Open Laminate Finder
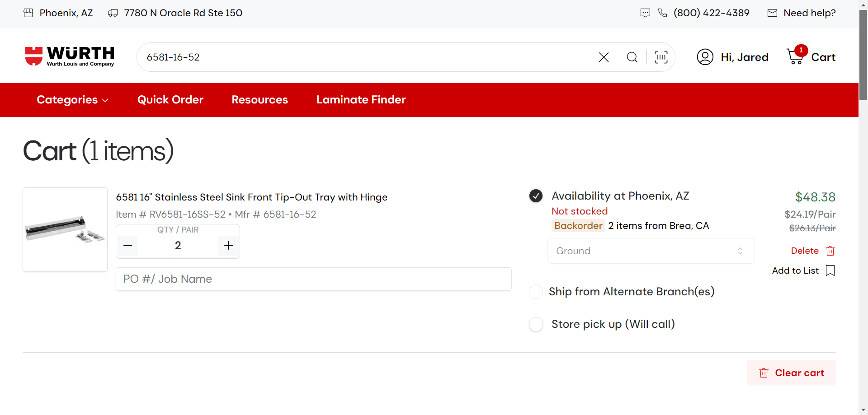The height and width of the screenshot is (415, 868). click(x=361, y=100)
